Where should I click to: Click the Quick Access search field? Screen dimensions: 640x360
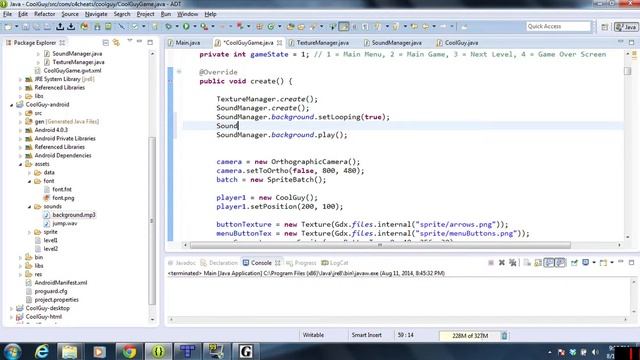pos(558,27)
